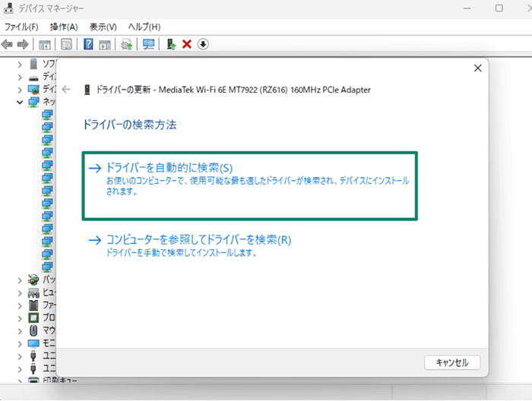Click the scan for hardware changes monitor icon
Screen dimensions: 532x401
click(148, 44)
